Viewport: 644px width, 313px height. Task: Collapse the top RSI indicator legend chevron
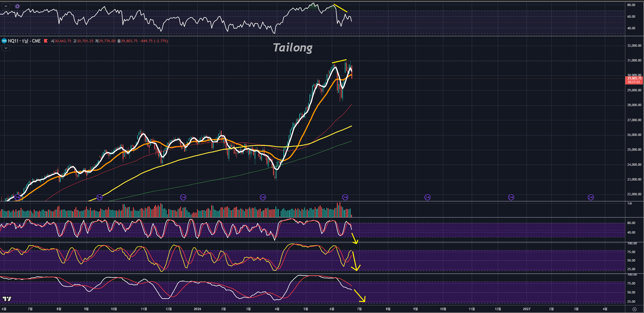tap(6, 6)
